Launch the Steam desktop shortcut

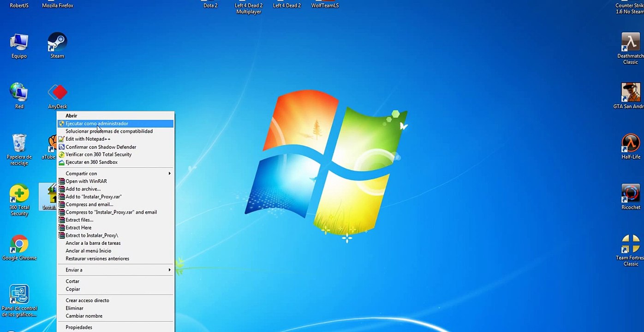coord(57,46)
